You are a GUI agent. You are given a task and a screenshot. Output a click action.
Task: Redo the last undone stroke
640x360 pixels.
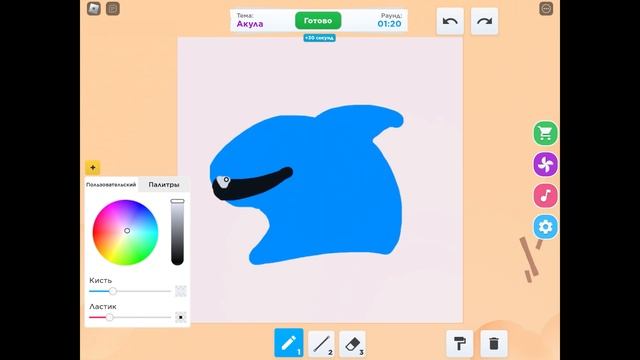tap(484, 21)
